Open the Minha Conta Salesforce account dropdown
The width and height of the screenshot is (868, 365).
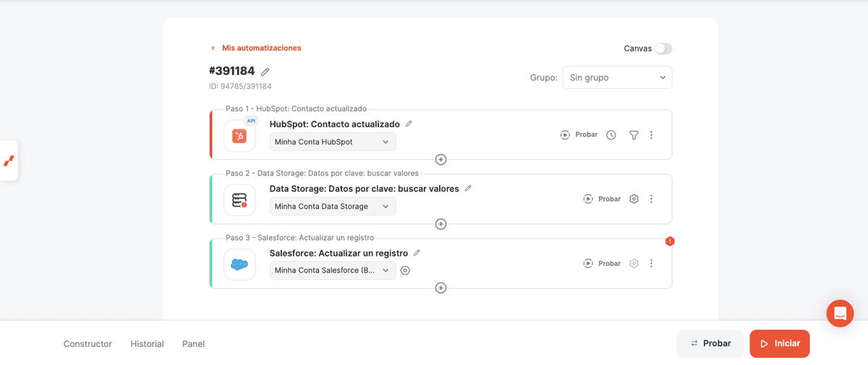[x=333, y=270]
